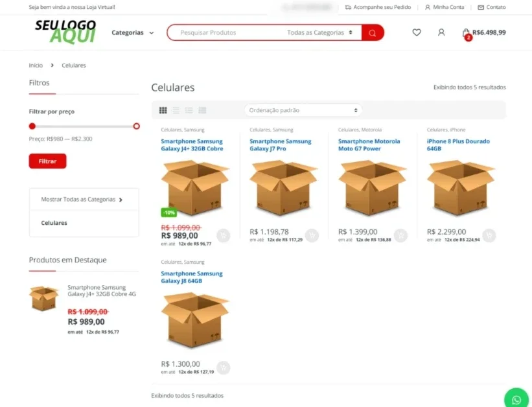Image resolution: width=532 pixels, height=407 pixels.
Task: Open Minha Conta link
Action: point(445,7)
